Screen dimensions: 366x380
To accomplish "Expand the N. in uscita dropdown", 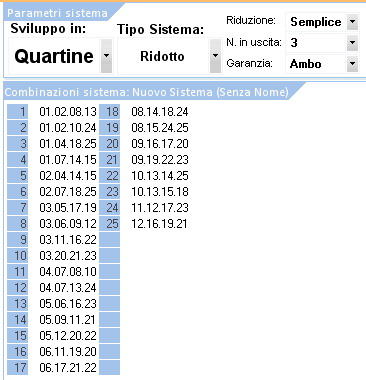I will (x=352, y=43).
